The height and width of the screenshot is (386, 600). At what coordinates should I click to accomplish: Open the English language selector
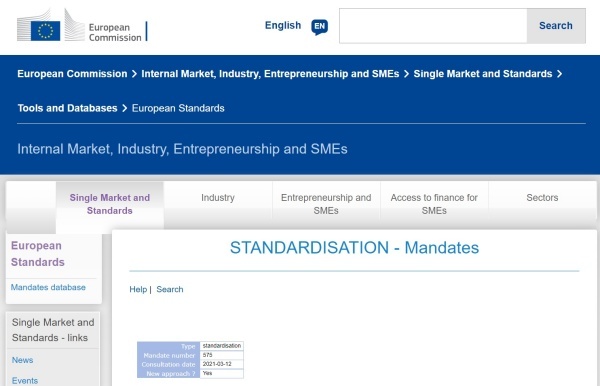(283, 25)
